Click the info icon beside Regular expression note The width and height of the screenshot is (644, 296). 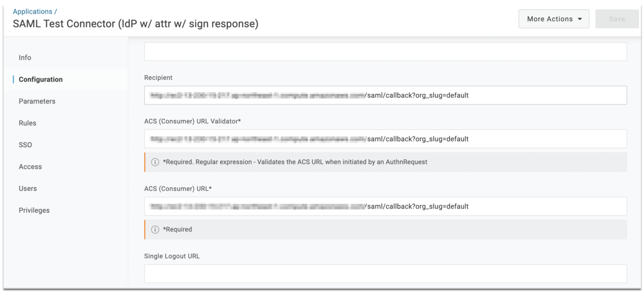click(155, 162)
